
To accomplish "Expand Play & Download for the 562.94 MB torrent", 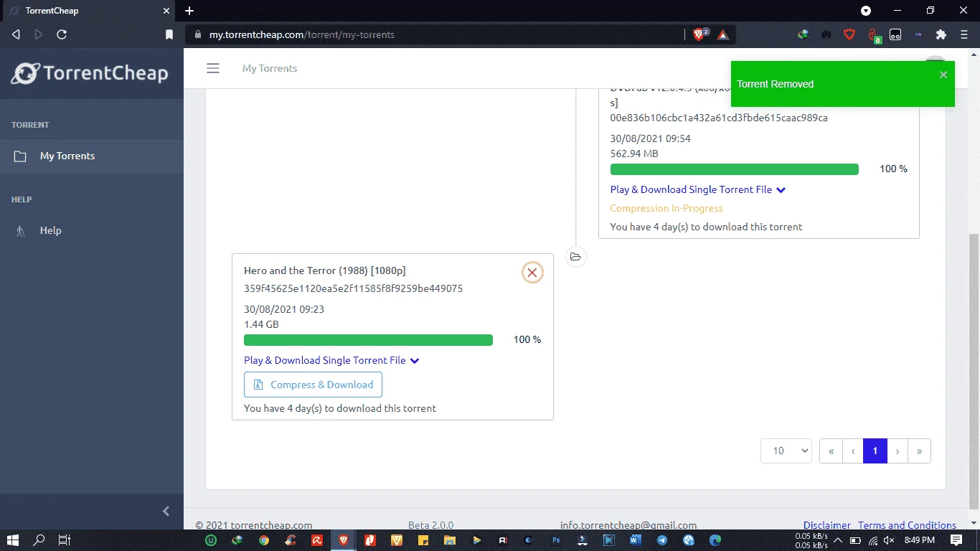I will click(x=698, y=189).
